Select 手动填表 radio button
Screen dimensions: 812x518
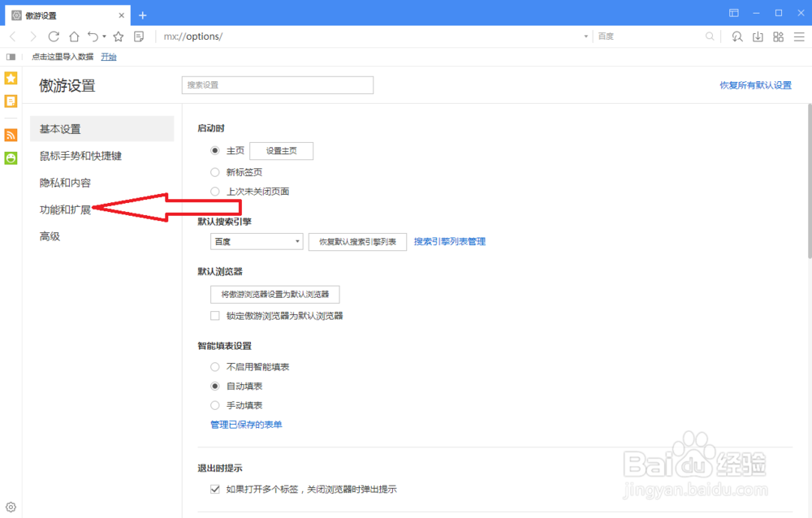(x=215, y=405)
